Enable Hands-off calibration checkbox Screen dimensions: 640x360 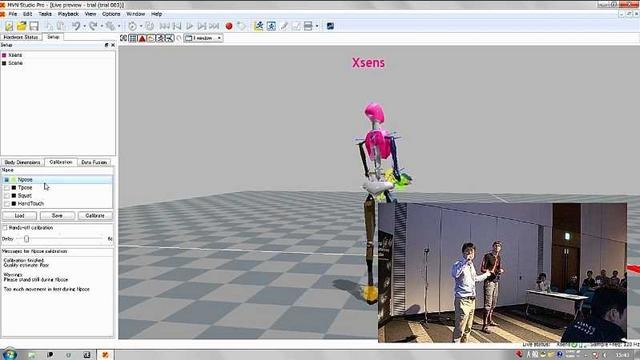click(5, 228)
